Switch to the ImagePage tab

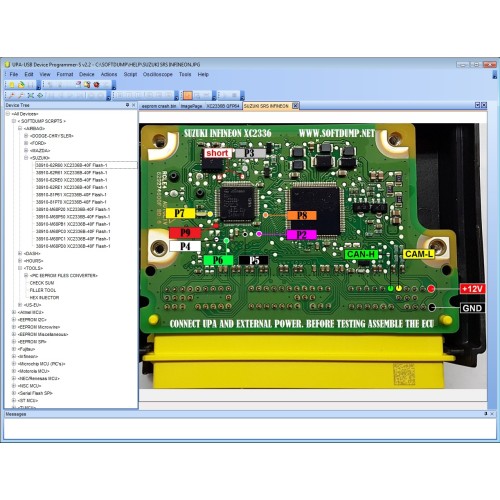coord(191,106)
